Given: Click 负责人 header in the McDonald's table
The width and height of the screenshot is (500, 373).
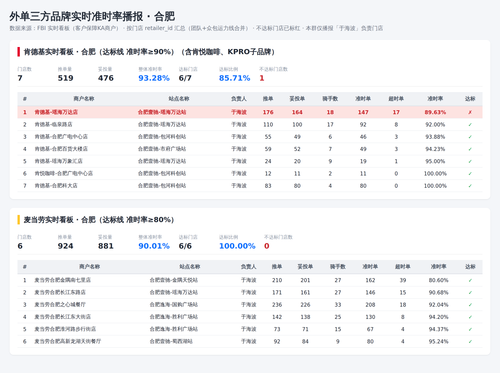Looking at the screenshot, I should click(249, 267).
